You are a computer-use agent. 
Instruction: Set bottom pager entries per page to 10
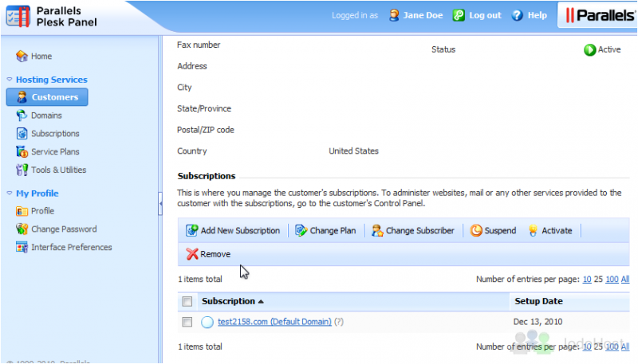click(587, 346)
